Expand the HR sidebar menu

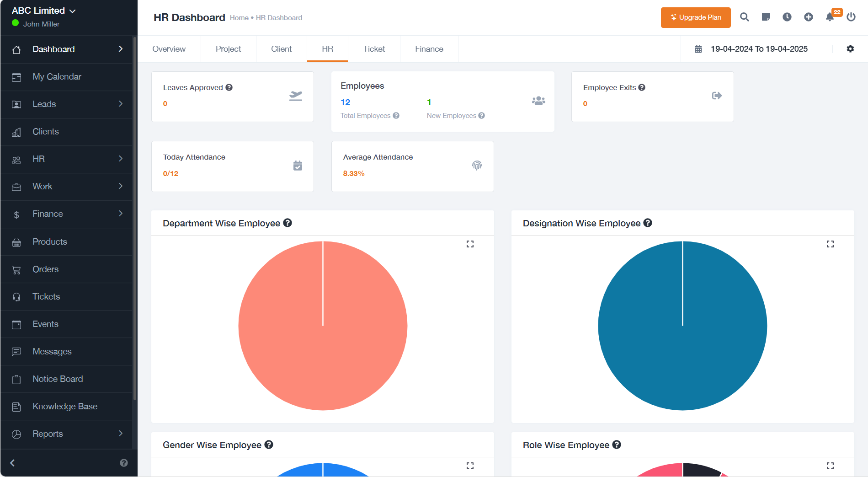[69, 159]
